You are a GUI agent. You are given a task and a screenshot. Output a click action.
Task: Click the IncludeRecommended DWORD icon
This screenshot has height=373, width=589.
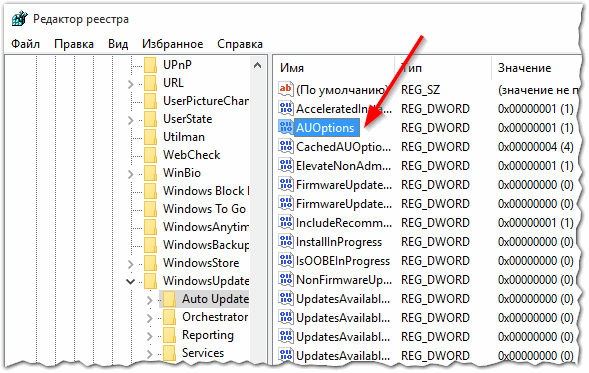click(285, 222)
